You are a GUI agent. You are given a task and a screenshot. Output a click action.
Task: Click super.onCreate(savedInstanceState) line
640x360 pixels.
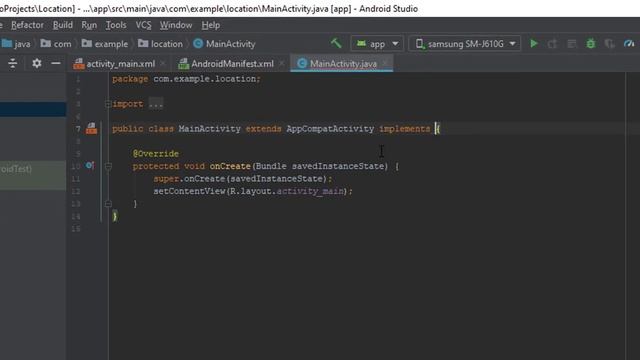pyautogui.click(x=243, y=179)
